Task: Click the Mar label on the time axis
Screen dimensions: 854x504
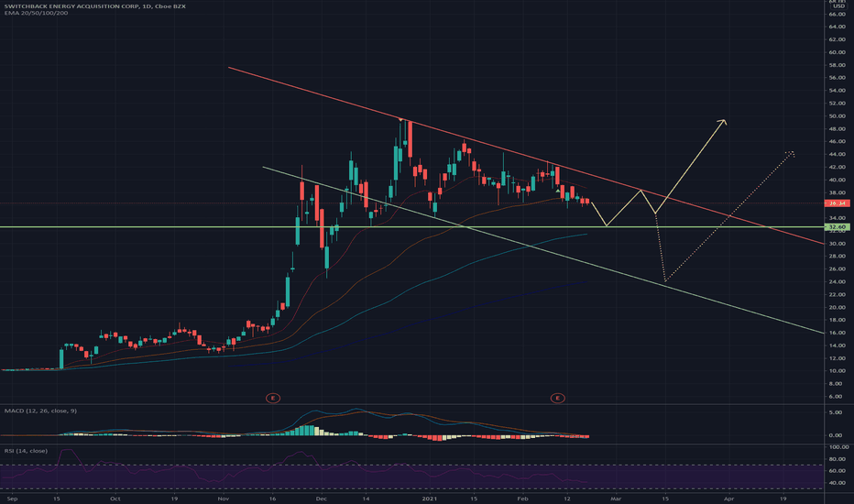Action: (x=616, y=499)
